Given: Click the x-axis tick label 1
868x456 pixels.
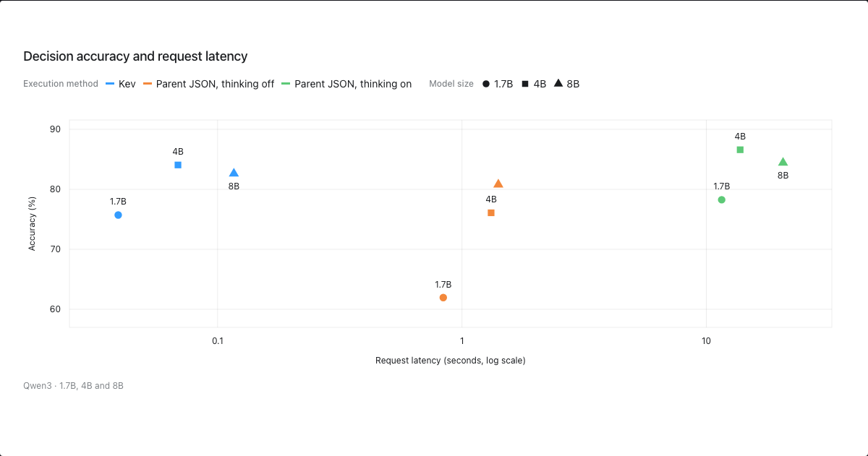Looking at the screenshot, I should 461,340.
